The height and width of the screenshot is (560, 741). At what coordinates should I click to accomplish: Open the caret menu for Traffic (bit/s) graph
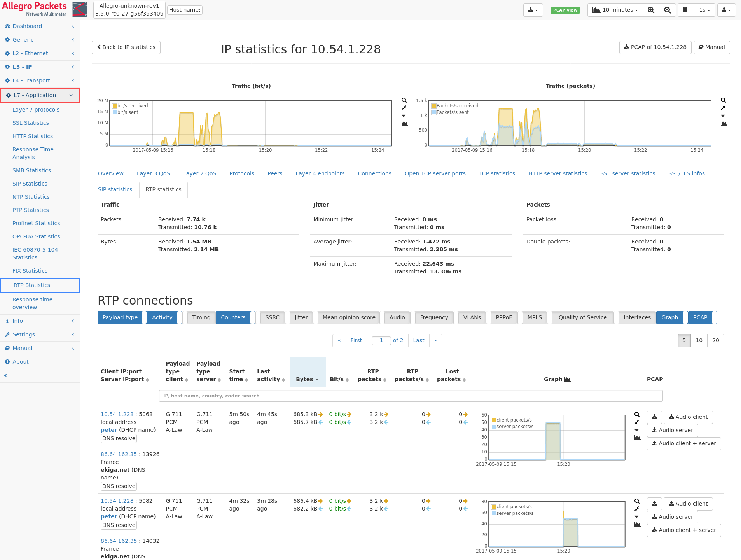click(404, 115)
